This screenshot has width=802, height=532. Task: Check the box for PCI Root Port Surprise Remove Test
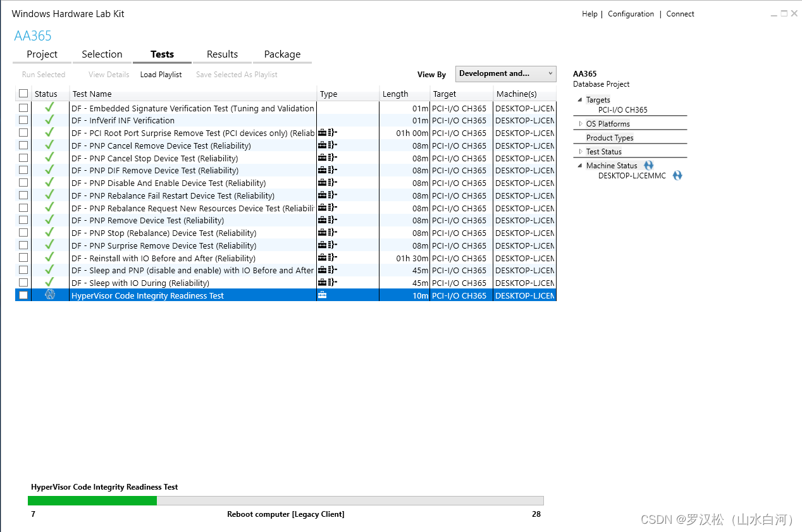point(23,133)
